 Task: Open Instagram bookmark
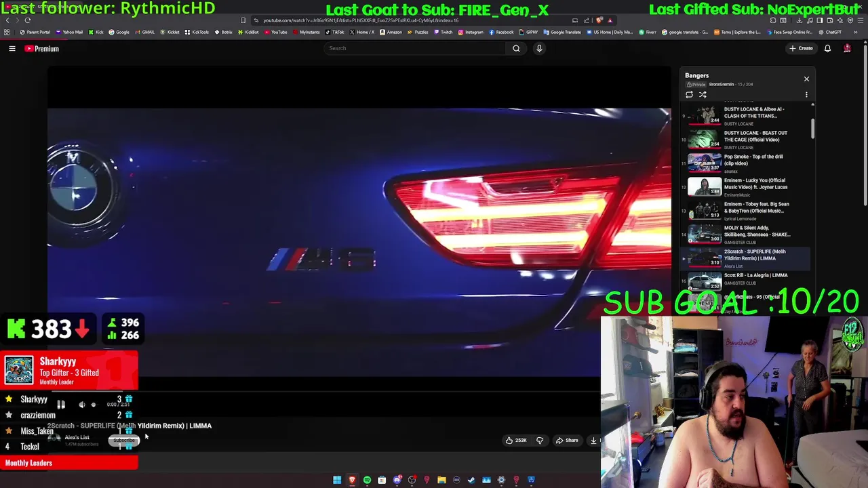471,33
